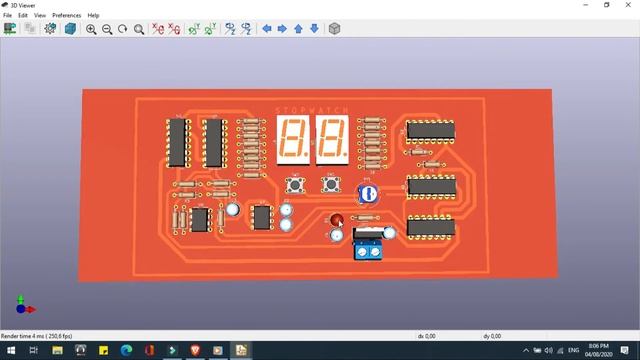
Task: Click the blue trimmer potentiometer on the board
Action: click(x=368, y=194)
